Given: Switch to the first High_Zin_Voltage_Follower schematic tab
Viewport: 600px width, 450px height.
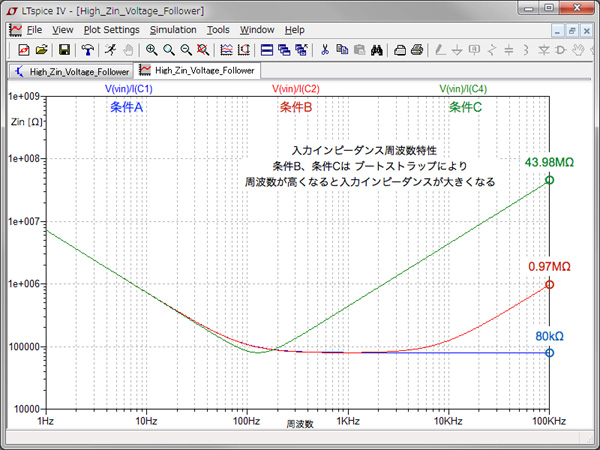Looking at the screenshot, I should 70,71.
